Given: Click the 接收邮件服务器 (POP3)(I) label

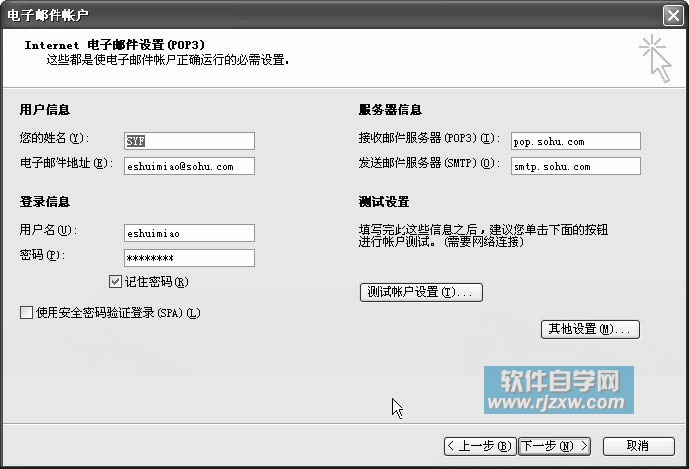Looking at the screenshot, I should pyautogui.click(x=429, y=138).
